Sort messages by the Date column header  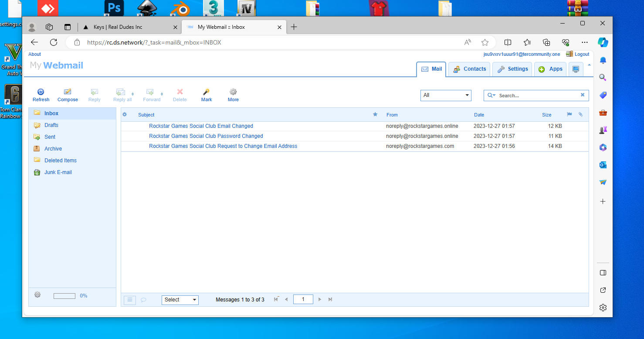479,115
